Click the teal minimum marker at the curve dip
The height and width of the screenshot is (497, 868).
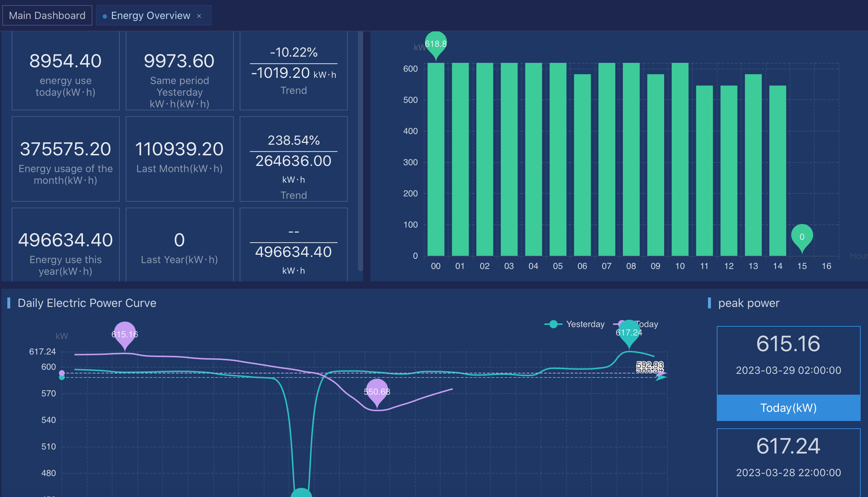[301, 493]
